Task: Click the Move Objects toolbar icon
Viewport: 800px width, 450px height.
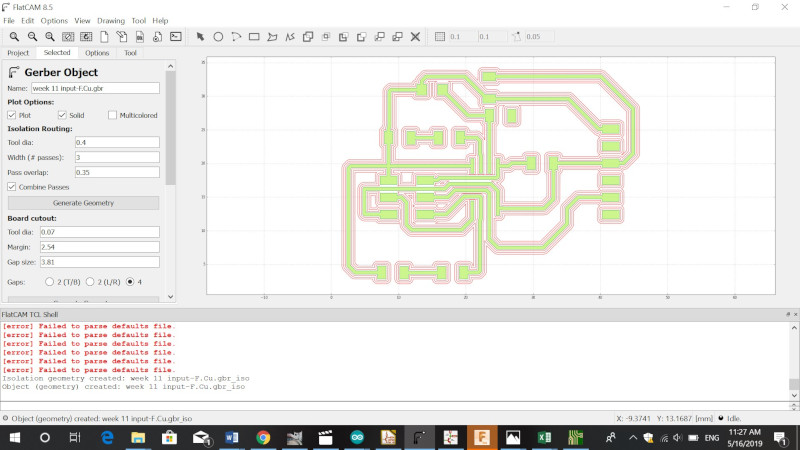Action: (x=380, y=37)
